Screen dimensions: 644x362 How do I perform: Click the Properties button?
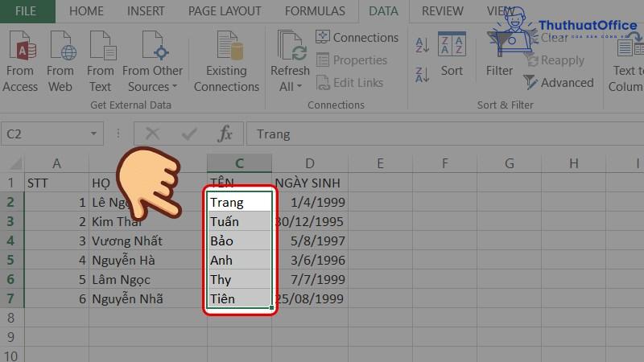(352, 60)
